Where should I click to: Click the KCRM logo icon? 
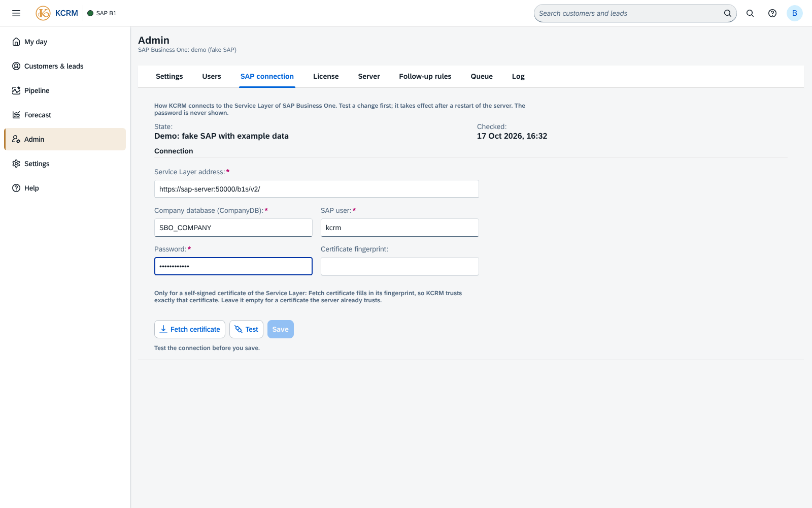coord(43,13)
